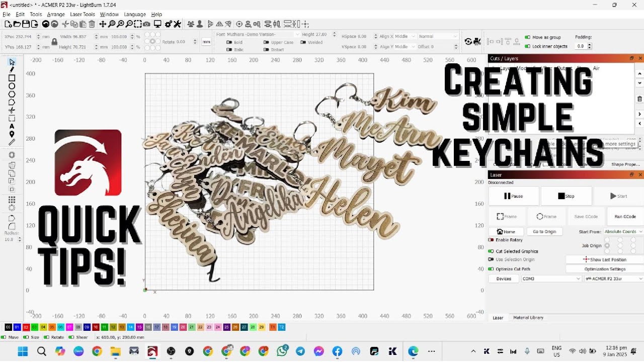
Task: Open the Camera capture icon
Action: point(146,24)
